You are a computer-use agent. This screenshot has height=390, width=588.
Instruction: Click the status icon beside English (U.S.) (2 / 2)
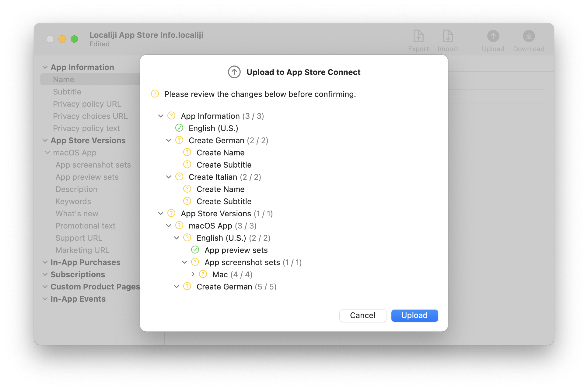187,238
